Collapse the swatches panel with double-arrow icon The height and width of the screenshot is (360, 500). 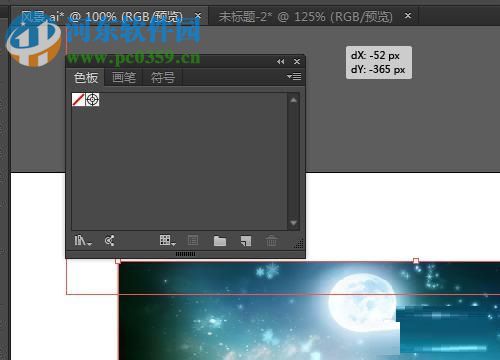pyautogui.click(x=281, y=61)
